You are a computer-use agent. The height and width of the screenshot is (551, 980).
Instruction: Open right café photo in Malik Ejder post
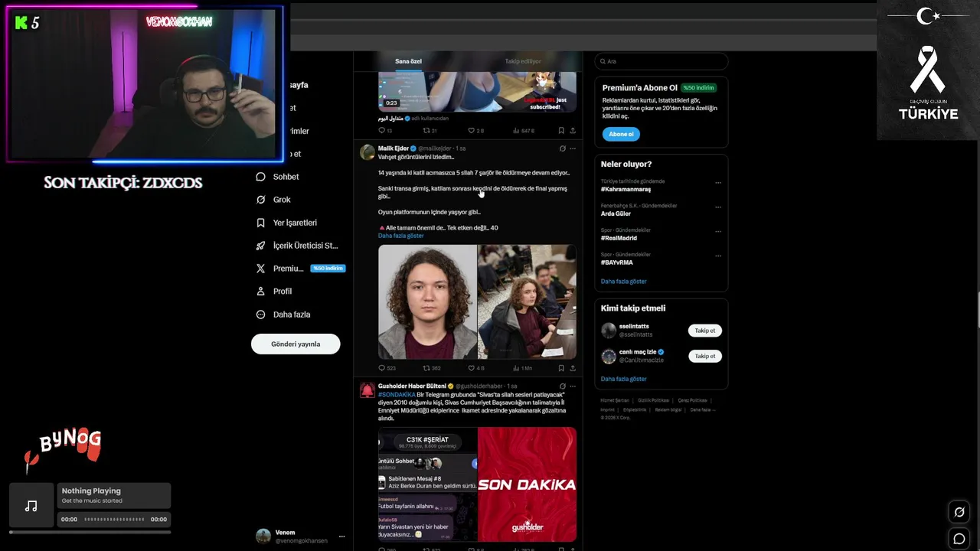(527, 302)
